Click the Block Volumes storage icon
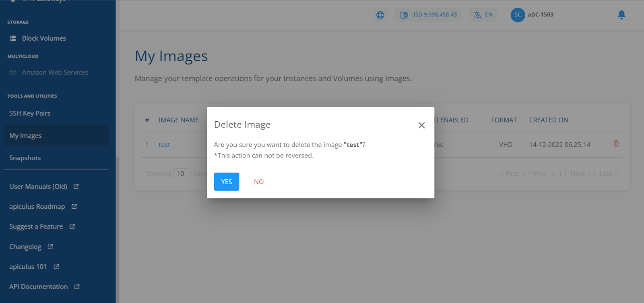Image resolution: width=644 pixels, height=303 pixels. tap(13, 38)
